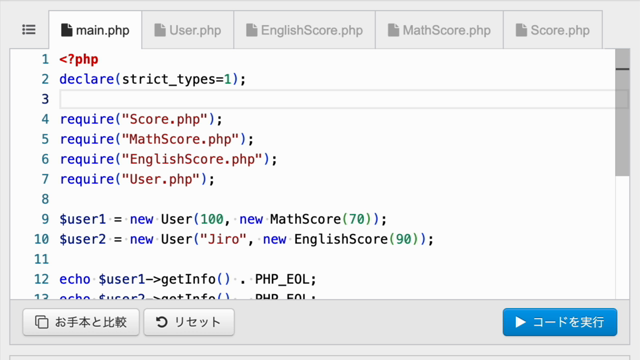Click the Score.php file icon

521,30
